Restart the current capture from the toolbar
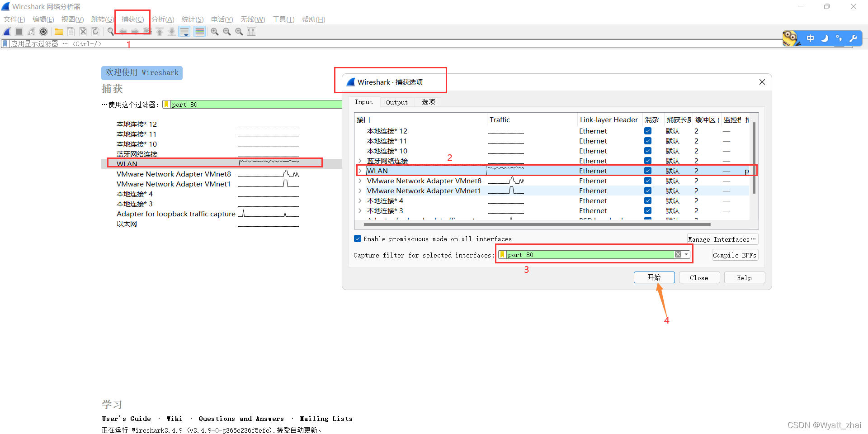This screenshot has width=868, height=434. pos(31,32)
